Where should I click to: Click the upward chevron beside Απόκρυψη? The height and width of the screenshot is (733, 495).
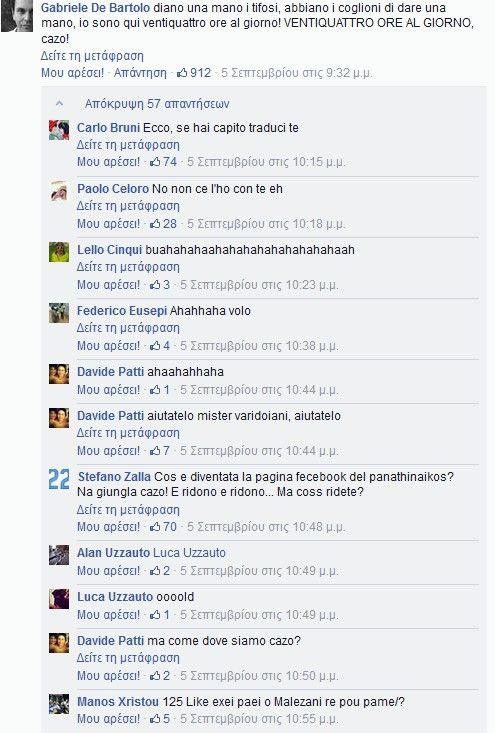(x=59, y=104)
